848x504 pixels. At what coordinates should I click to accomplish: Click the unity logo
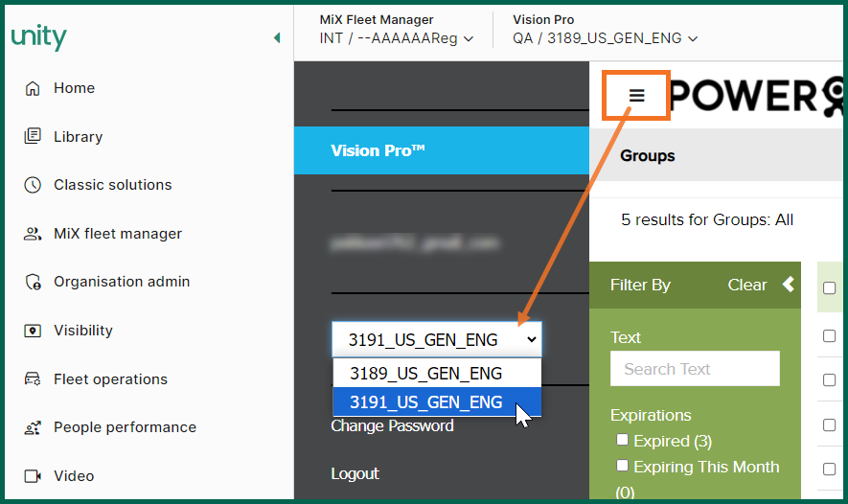(x=39, y=36)
